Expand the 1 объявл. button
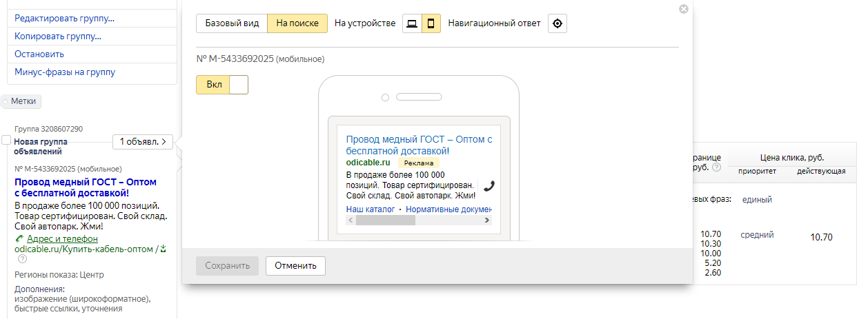868x319 pixels. coord(143,142)
